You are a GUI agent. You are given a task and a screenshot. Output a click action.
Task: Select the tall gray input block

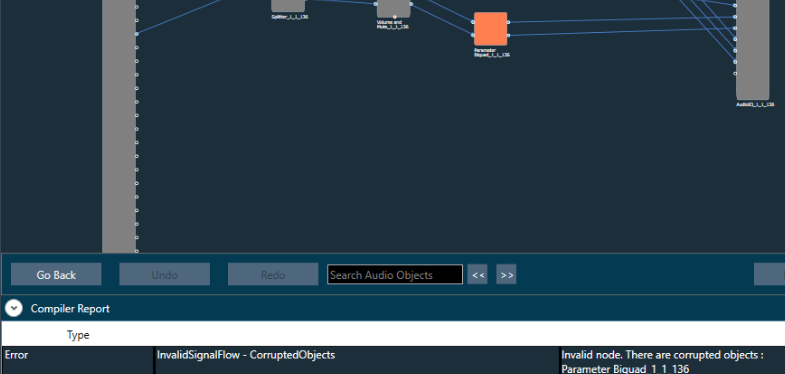[x=119, y=125]
